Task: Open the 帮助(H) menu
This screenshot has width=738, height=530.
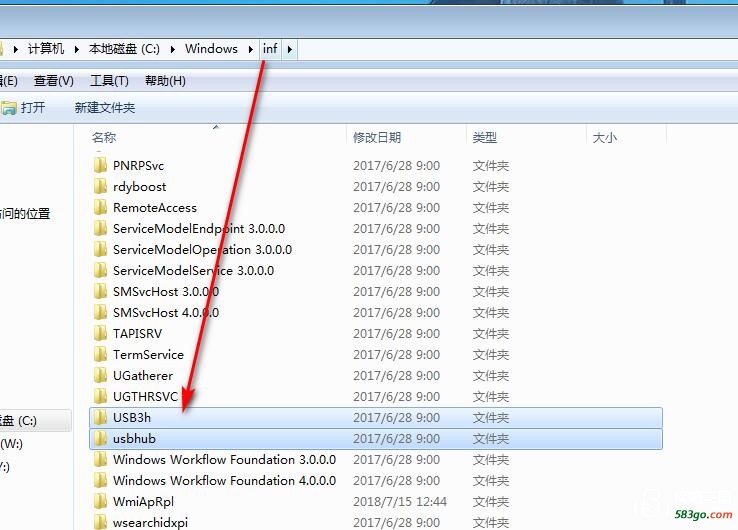Action: [165, 81]
